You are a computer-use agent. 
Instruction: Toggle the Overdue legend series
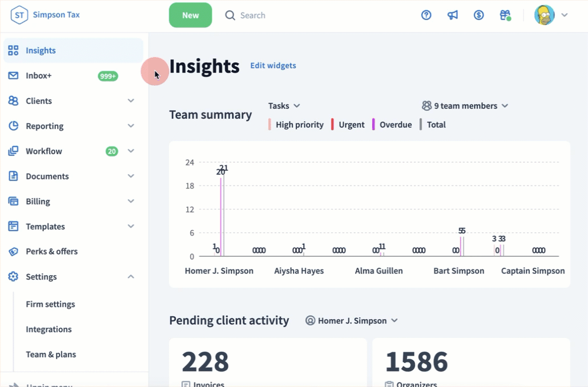(392, 124)
